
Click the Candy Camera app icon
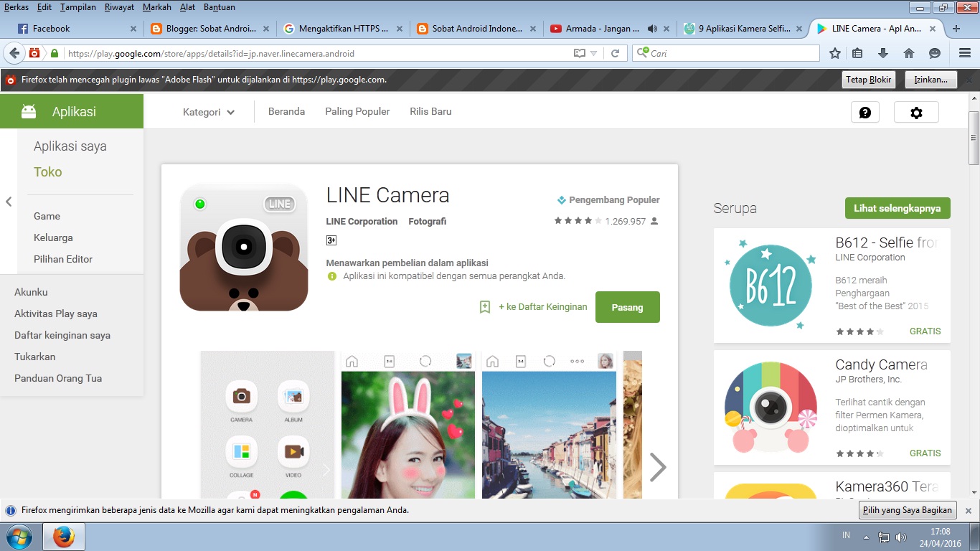pyautogui.click(x=771, y=408)
